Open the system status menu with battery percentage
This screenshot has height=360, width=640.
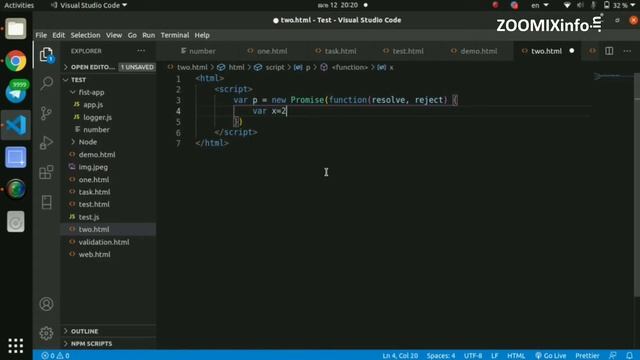pos(600,5)
